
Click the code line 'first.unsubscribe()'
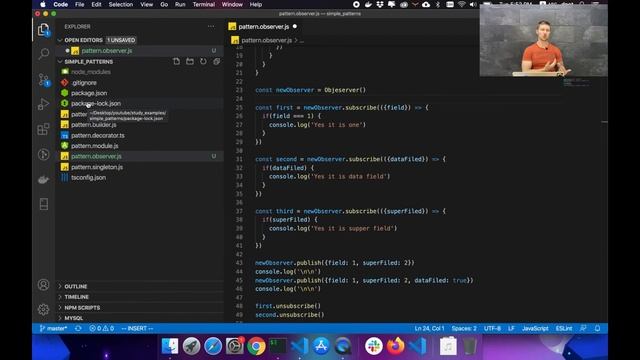288,306
